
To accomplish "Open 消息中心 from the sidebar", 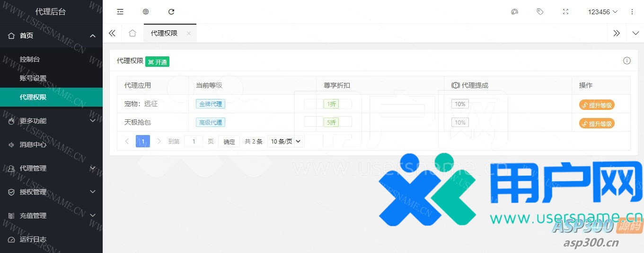I will click(x=33, y=145).
